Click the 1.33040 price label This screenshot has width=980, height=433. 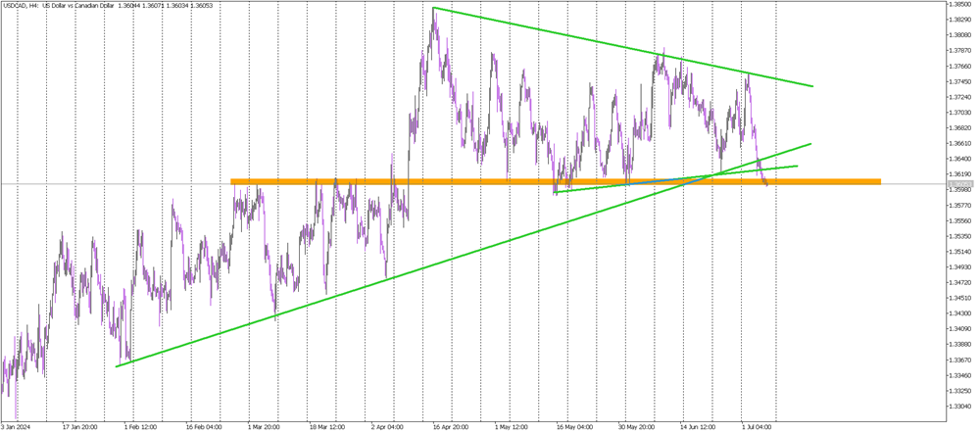(x=961, y=406)
